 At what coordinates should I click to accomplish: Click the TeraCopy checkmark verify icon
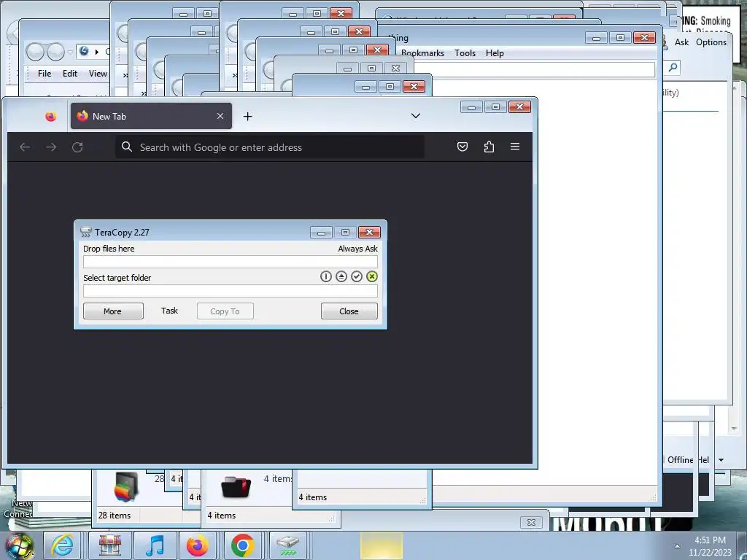pyautogui.click(x=356, y=276)
